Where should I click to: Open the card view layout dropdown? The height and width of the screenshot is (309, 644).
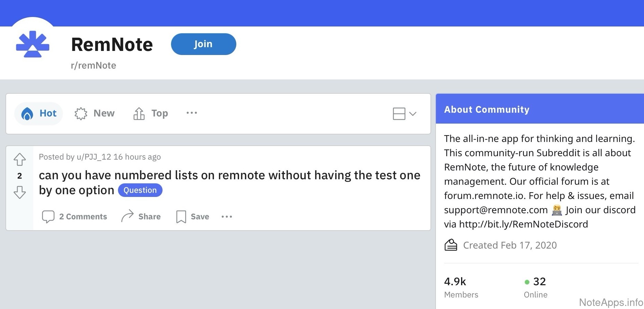point(404,114)
